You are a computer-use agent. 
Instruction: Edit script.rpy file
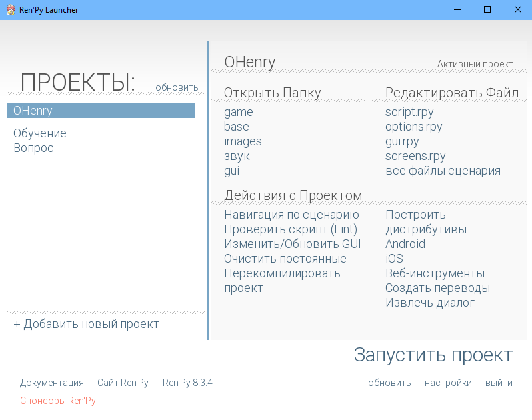point(409,112)
